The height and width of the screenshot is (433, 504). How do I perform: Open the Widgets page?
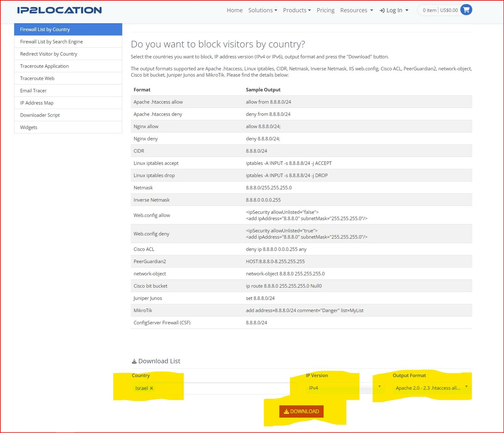coord(68,127)
